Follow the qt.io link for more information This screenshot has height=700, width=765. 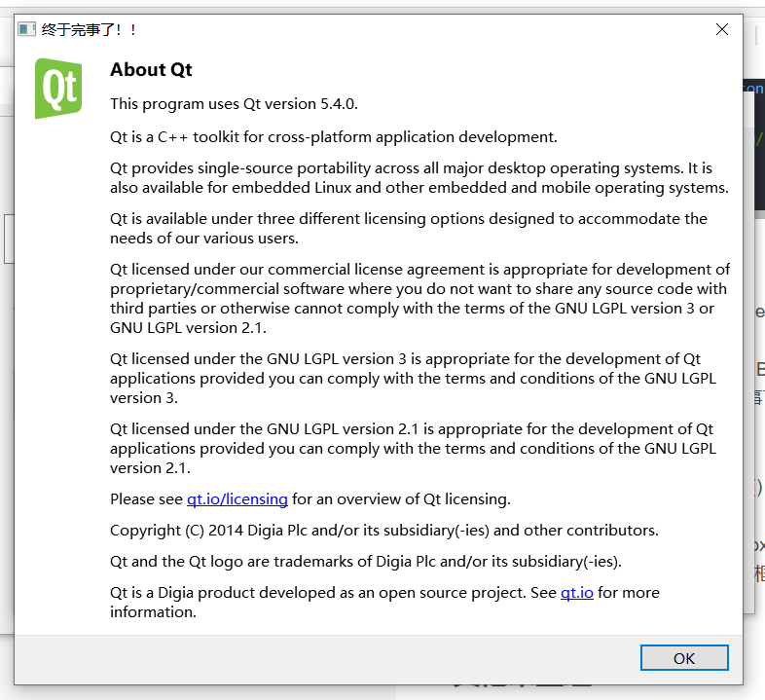pyautogui.click(x=576, y=593)
